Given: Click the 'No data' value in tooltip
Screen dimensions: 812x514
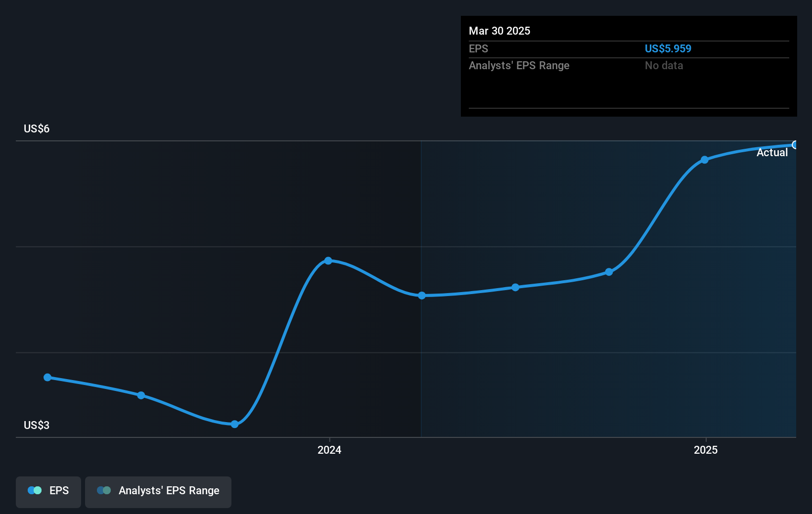Looking at the screenshot, I should tap(664, 65).
